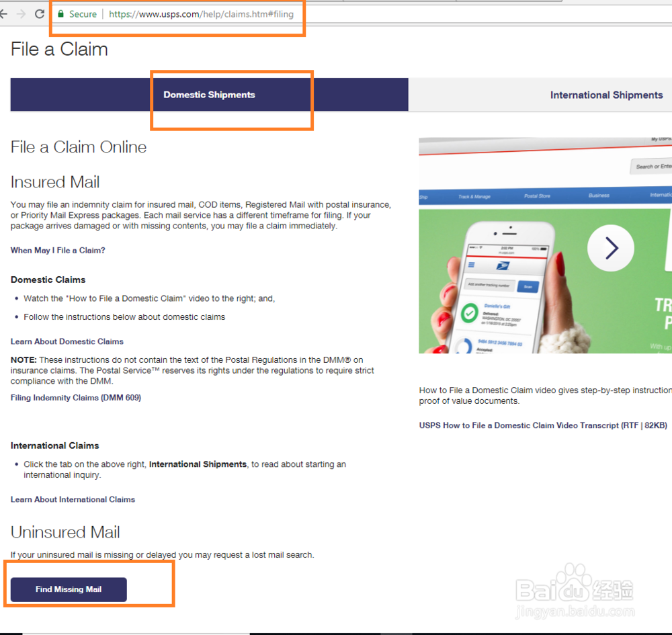
Task: Click the File a Claim page heading
Action: click(59, 49)
